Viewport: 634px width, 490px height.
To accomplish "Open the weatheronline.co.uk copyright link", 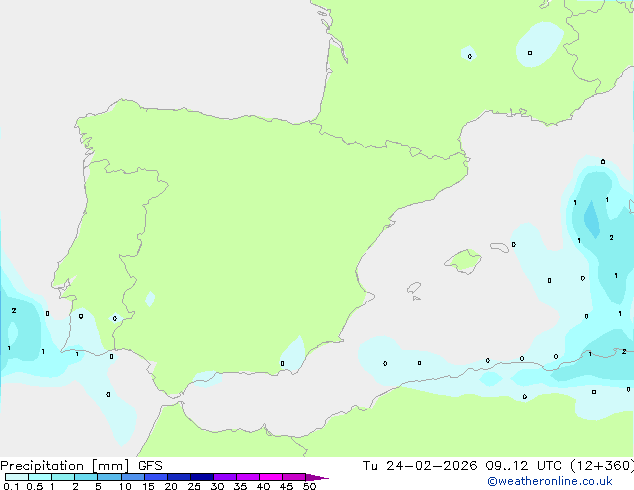I will (x=549, y=481).
